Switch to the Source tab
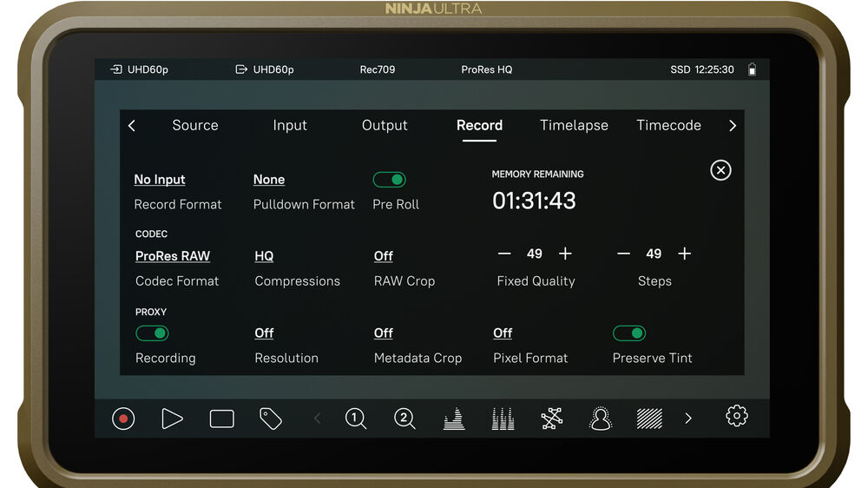Image resolution: width=868 pixels, height=488 pixels. [194, 125]
